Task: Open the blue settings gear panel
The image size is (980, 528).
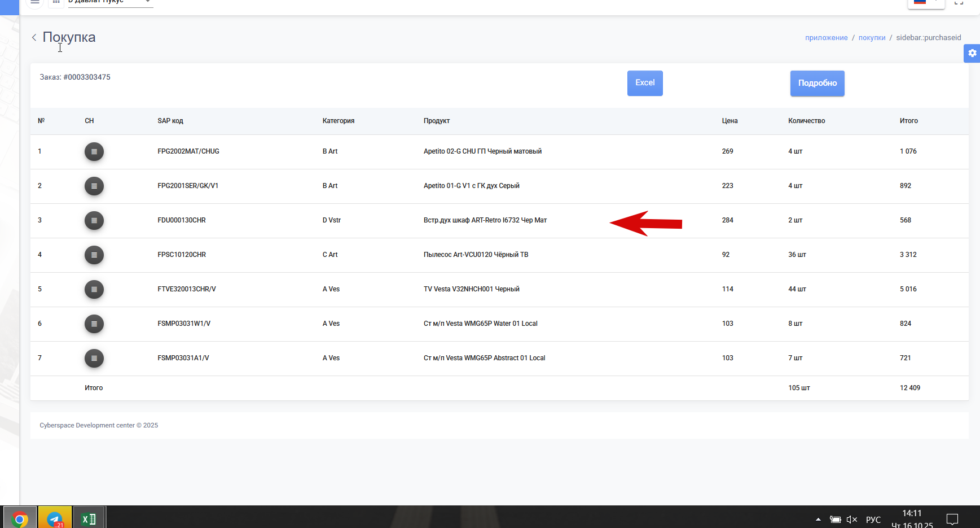Action: click(x=972, y=53)
